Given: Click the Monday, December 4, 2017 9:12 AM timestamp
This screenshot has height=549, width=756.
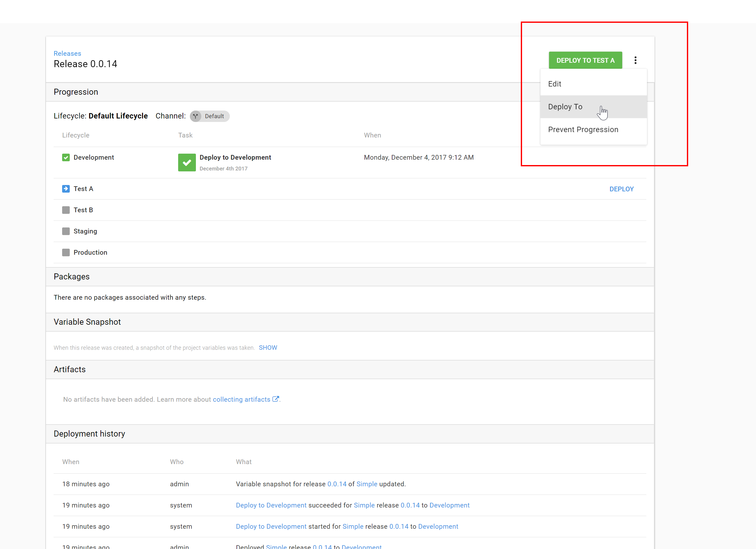Looking at the screenshot, I should click(419, 157).
